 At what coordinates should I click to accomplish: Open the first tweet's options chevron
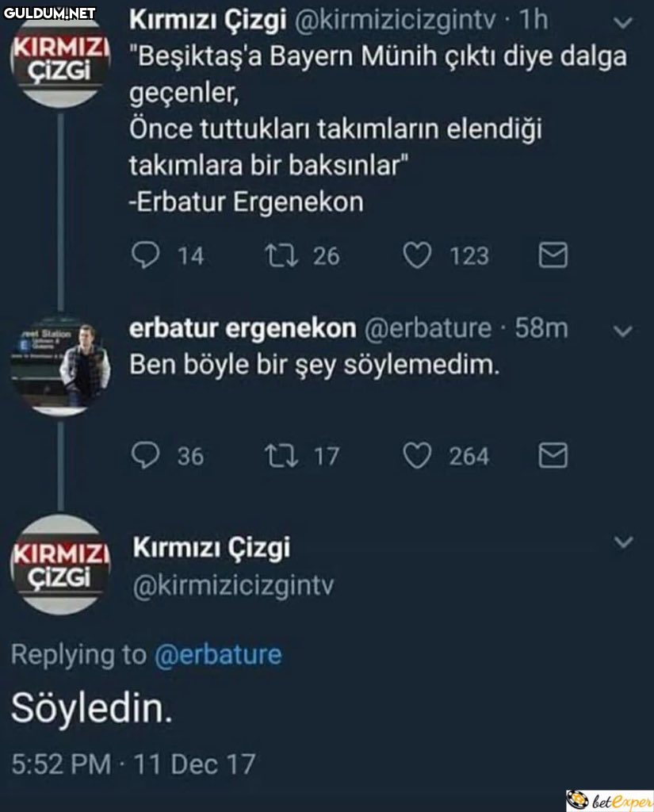click(624, 24)
